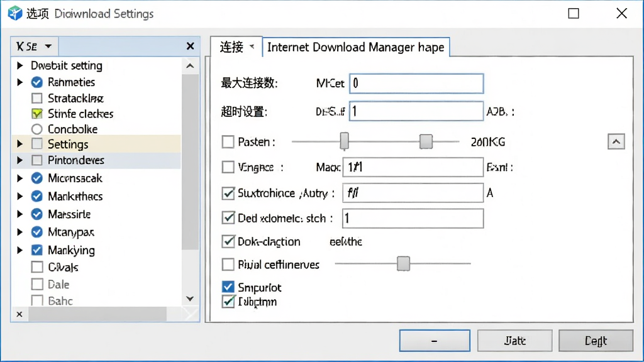The width and height of the screenshot is (644, 362).
Task: Click the eelwthe text beside Dok-claction
Action: (346, 242)
